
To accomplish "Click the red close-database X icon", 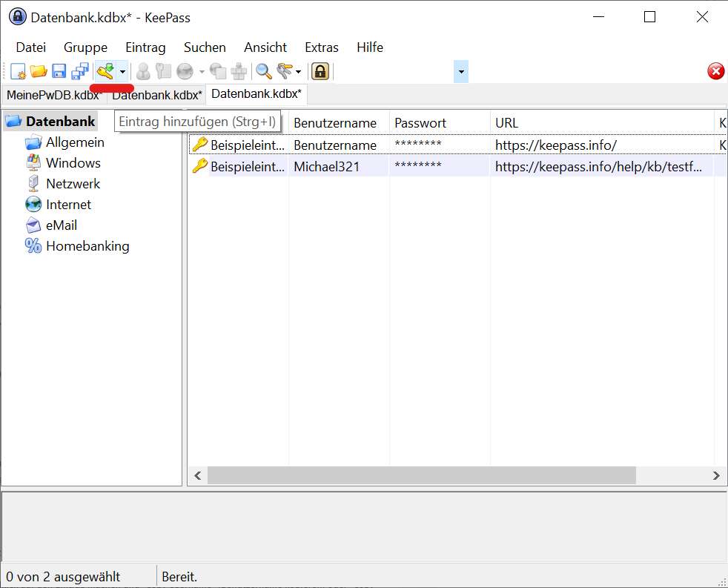I will tap(715, 71).
